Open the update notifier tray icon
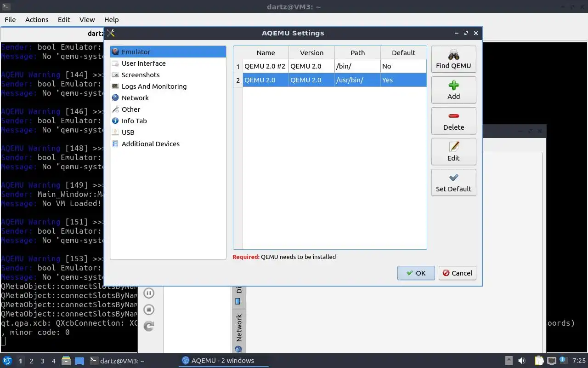 click(563, 360)
